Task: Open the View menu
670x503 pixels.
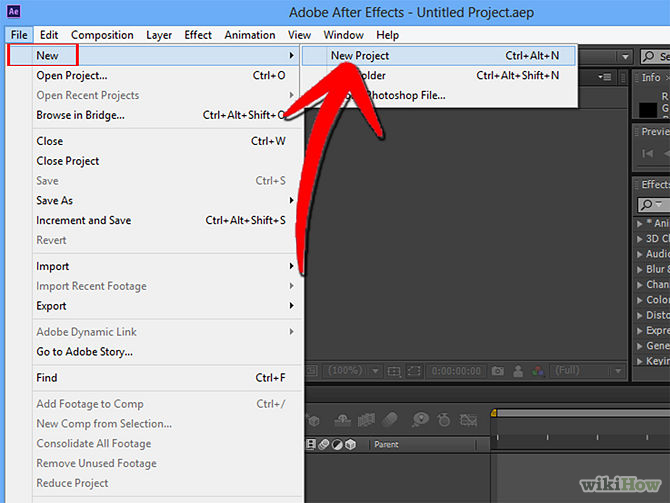Action: pyautogui.click(x=299, y=35)
